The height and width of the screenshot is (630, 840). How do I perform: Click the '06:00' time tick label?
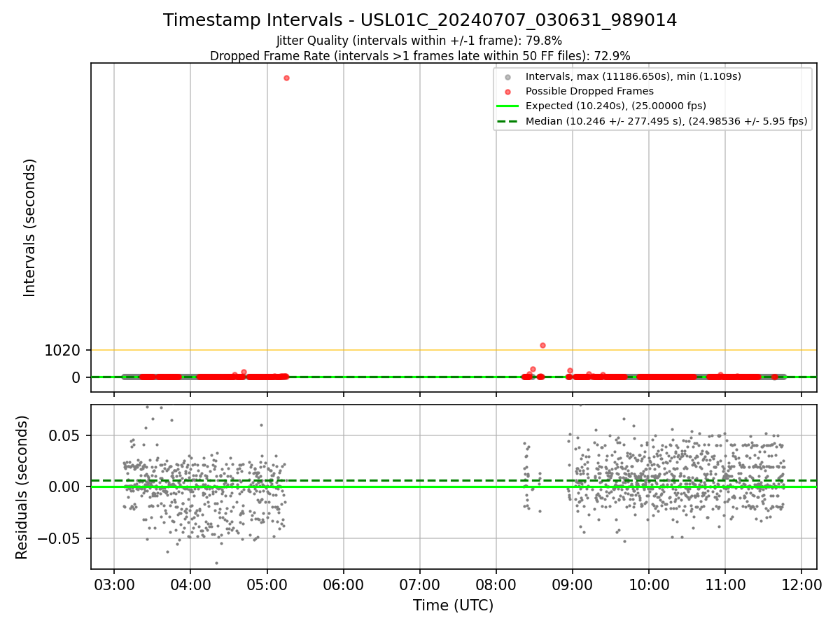coord(343,584)
